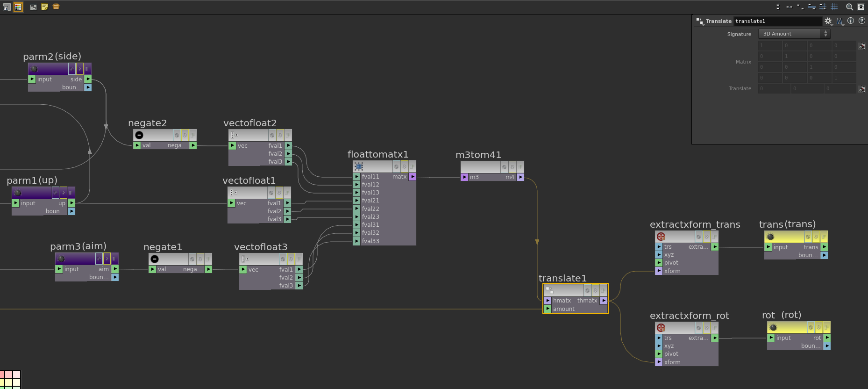Click the vectofloat2 node icon
The image size is (868, 389).
[x=235, y=135]
